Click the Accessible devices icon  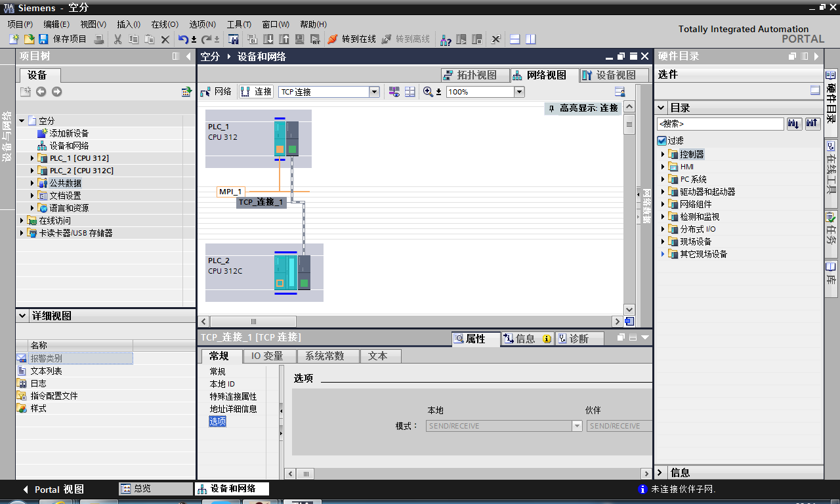(x=446, y=39)
